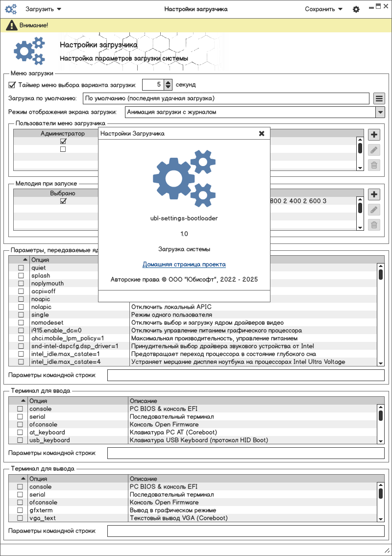
Task: Add a startup melody with plus
Action: (373, 194)
